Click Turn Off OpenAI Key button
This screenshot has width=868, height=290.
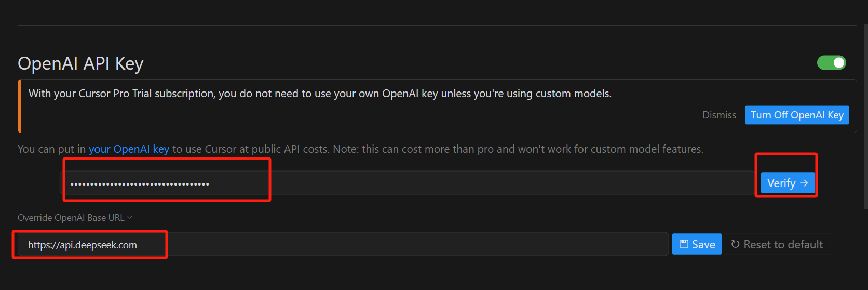point(797,115)
